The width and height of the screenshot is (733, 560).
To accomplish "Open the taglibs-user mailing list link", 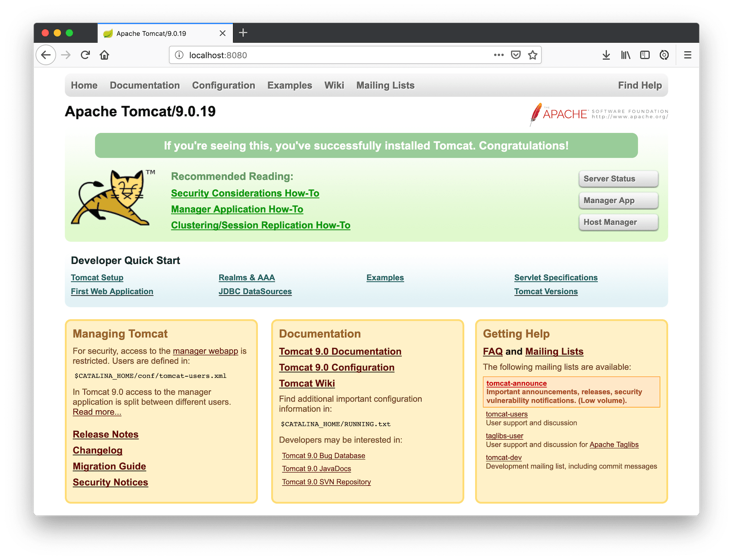I will click(x=504, y=436).
